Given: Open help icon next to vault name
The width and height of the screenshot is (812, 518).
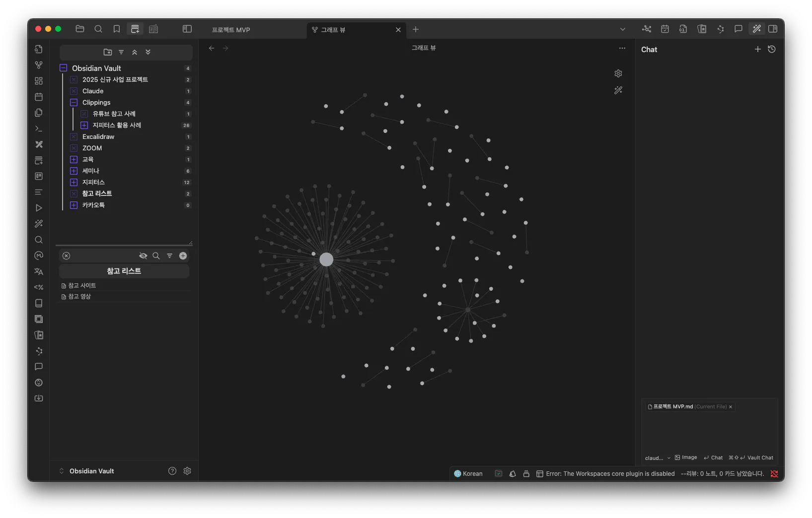Looking at the screenshot, I should (x=172, y=471).
